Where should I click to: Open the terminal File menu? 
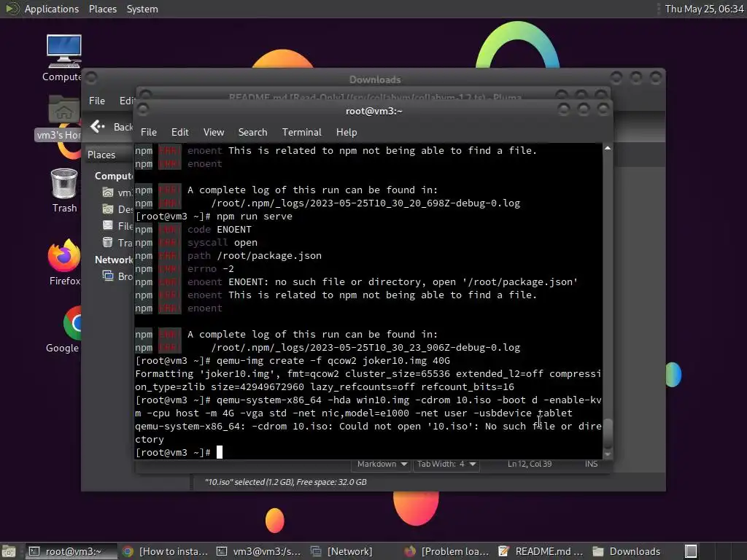click(148, 132)
